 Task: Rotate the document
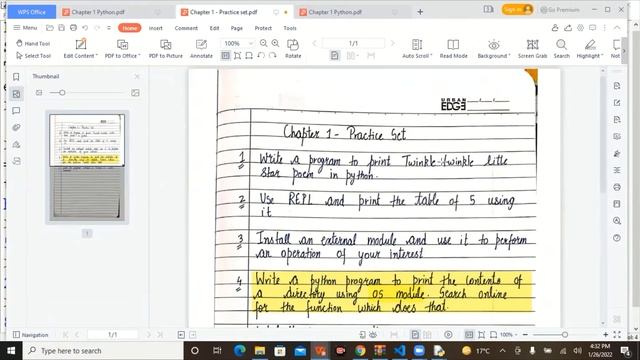pos(293,48)
